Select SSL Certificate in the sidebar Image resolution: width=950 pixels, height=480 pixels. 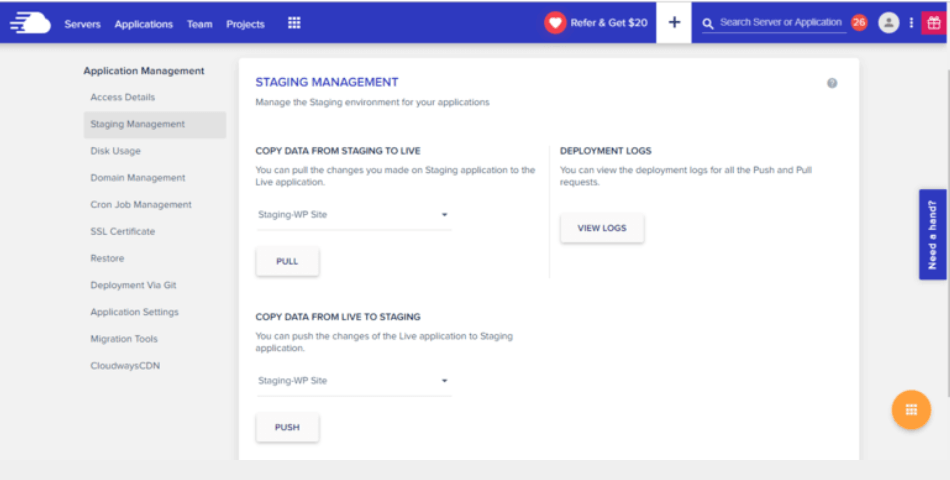point(123,231)
